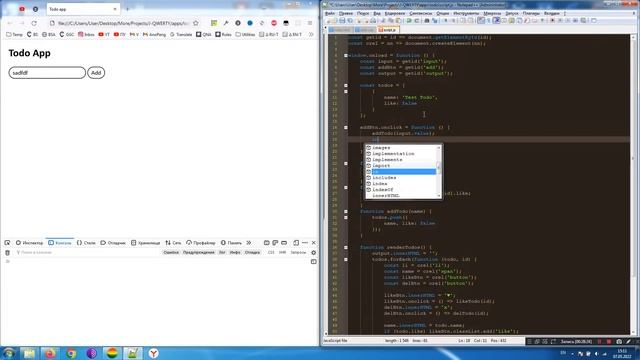Open the Temp bookmarks folder
Screen dimensions: 640x360
point(15,35)
